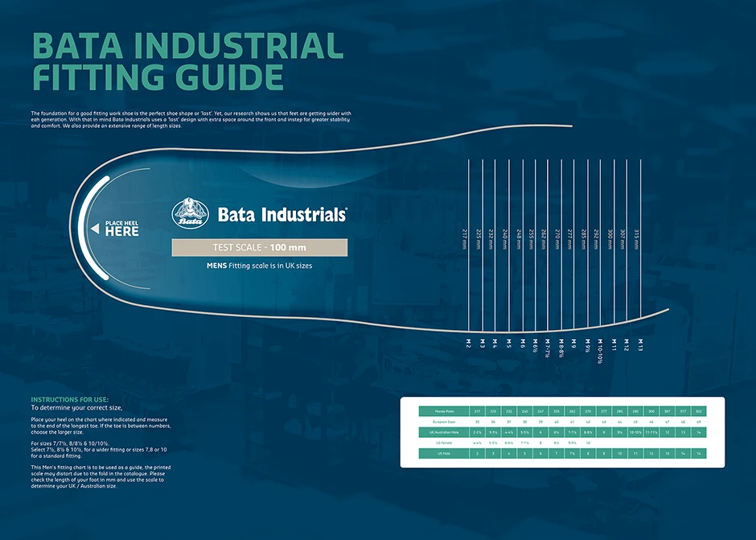The image size is (756, 540).
Task: Select the "M 11" size marker
Action: (614, 344)
